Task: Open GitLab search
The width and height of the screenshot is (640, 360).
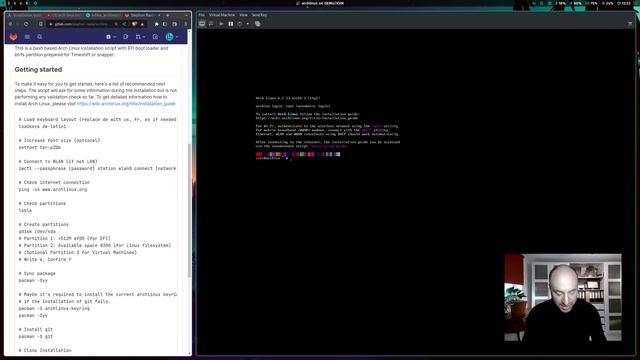Action: click(40, 37)
